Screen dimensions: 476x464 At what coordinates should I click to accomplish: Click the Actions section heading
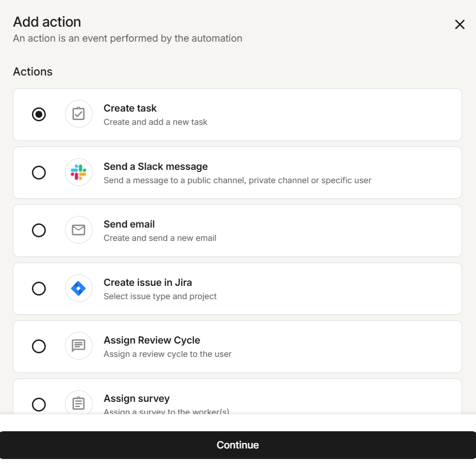32,72
